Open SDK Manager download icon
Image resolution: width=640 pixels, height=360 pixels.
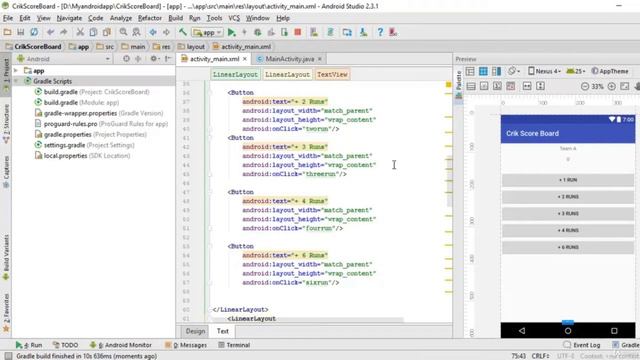pyautogui.click(x=363, y=32)
